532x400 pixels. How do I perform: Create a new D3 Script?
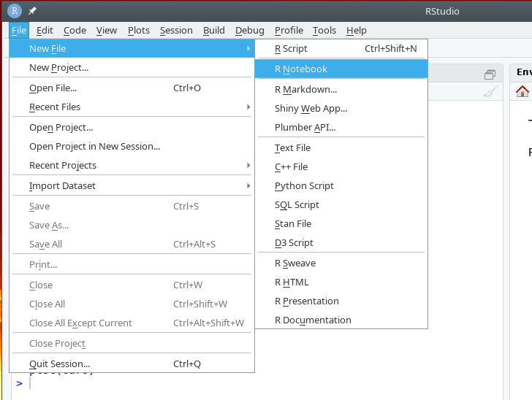[x=341, y=243]
